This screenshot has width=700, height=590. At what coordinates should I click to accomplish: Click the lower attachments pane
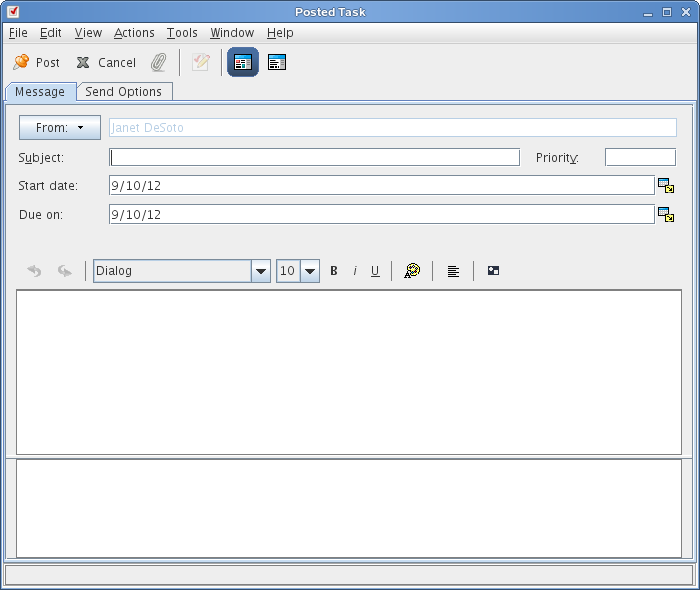[349, 508]
